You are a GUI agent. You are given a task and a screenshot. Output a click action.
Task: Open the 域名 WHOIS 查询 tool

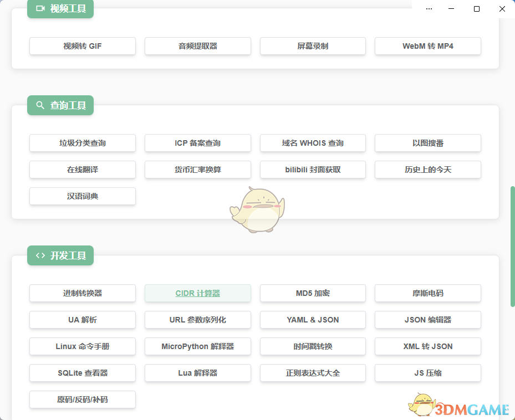(x=313, y=143)
